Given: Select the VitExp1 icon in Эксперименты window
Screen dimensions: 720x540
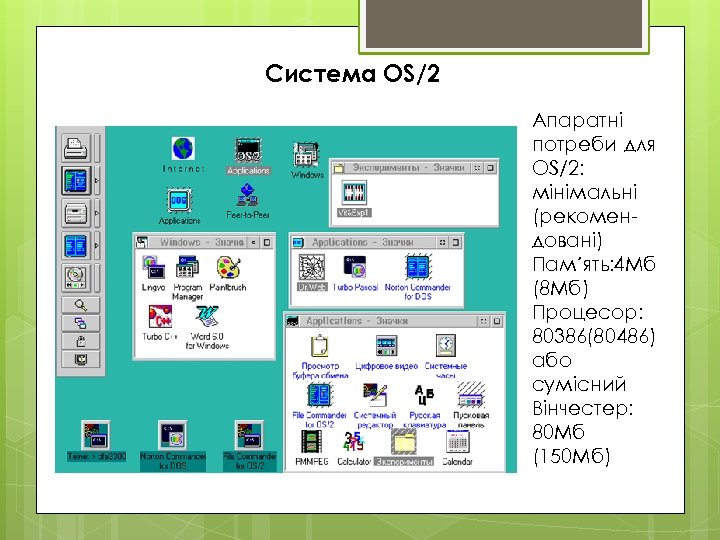Looking at the screenshot, I should tap(354, 193).
